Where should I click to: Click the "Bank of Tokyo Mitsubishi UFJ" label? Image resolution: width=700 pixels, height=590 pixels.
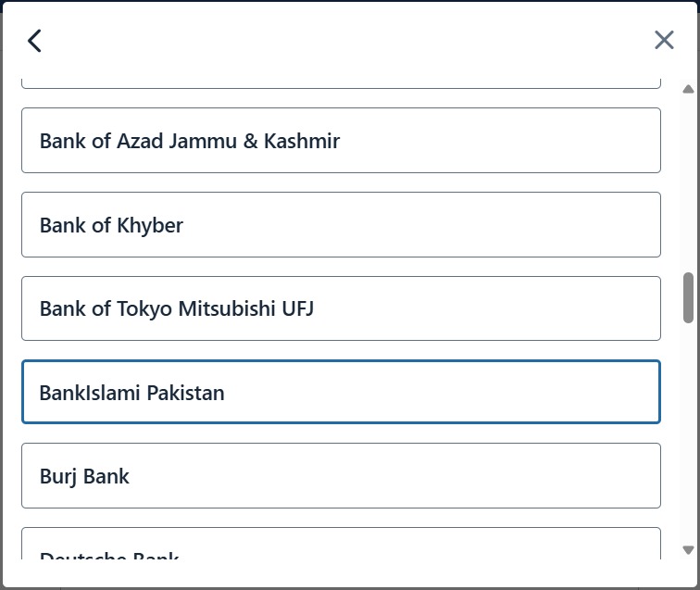coord(176,308)
